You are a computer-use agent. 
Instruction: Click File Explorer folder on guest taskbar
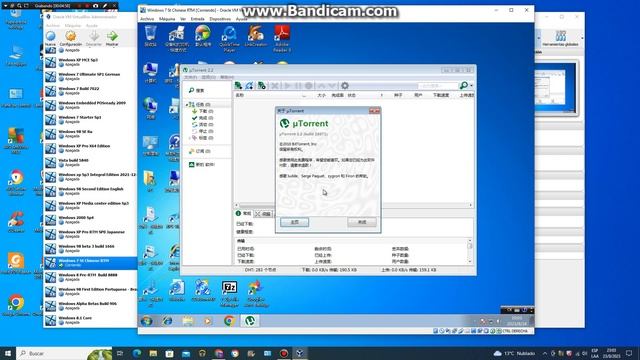tap(188, 321)
